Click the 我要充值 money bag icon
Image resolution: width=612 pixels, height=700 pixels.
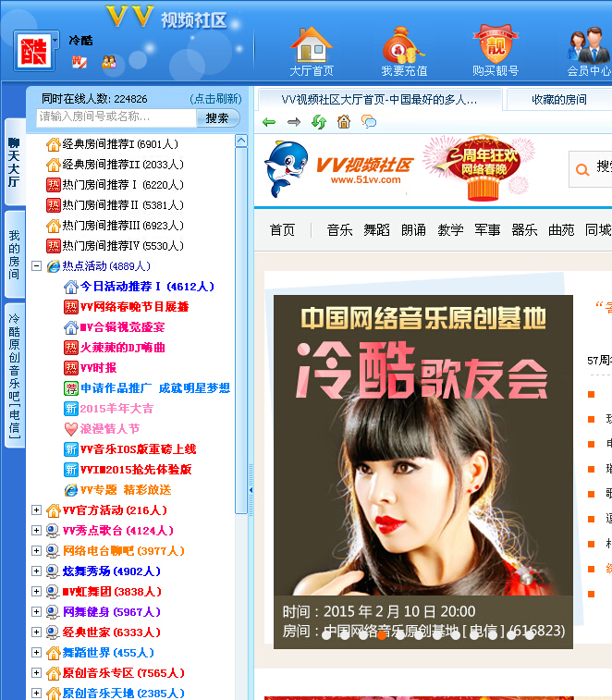click(404, 46)
